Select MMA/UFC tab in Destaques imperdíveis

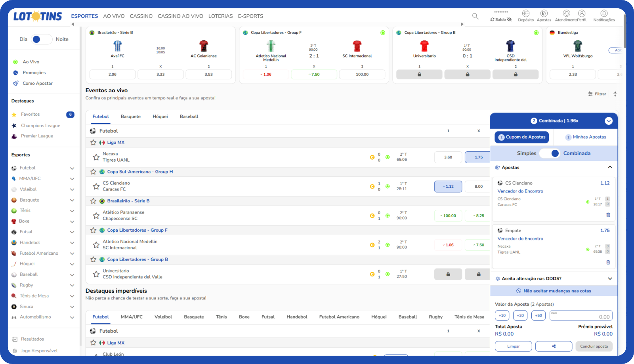pyautogui.click(x=132, y=317)
